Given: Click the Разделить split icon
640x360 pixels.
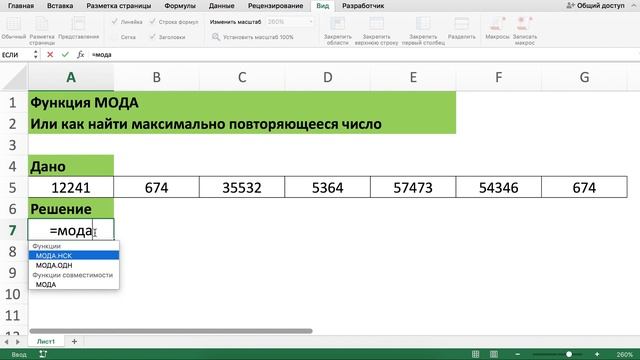Looking at the screenshot, I should 462,24.
